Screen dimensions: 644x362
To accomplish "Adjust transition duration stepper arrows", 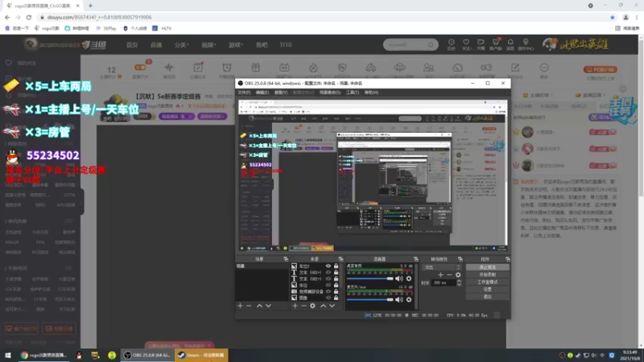I will click(459, 283).
